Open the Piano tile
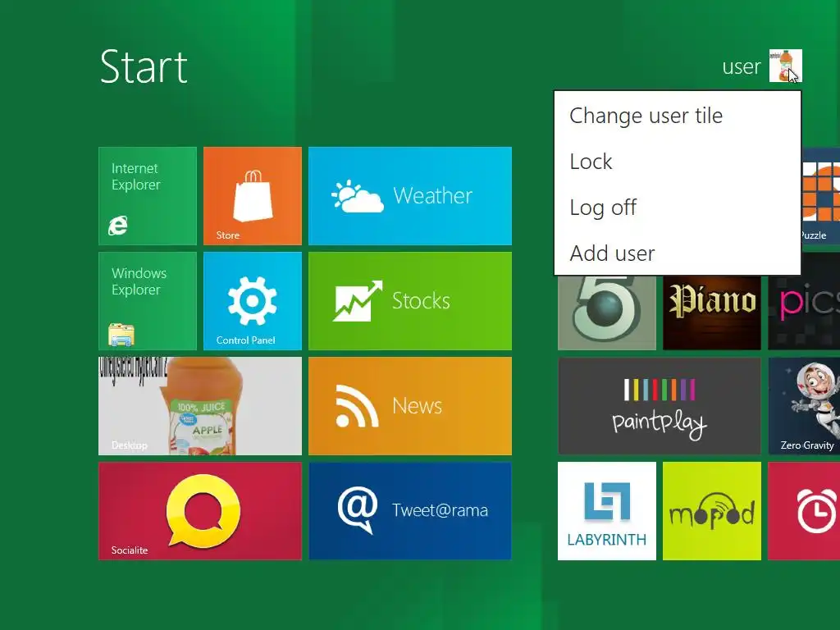This screenshot has height=630, width=840. click(712, 313)
